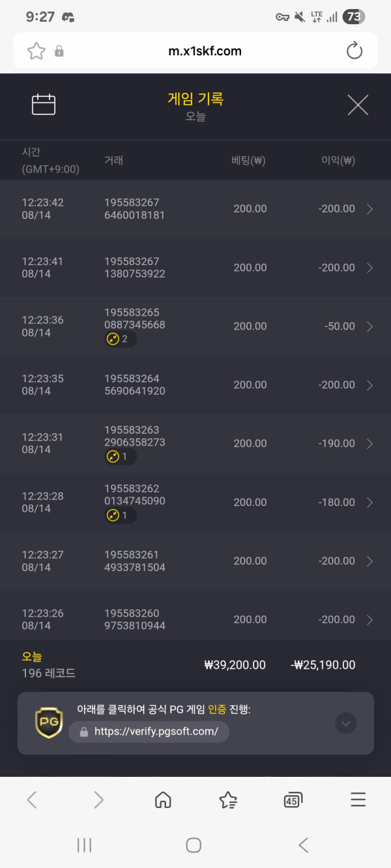Expand the 12:23:42 record details
Viewport: 391px width, 868px height.
pos(369,209)
